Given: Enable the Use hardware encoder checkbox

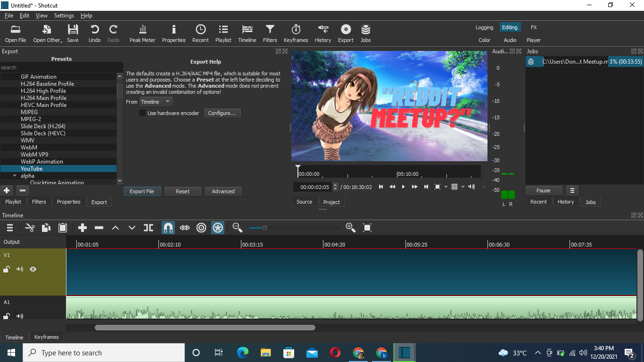Looking at the screenshot, I should [142, 113].
